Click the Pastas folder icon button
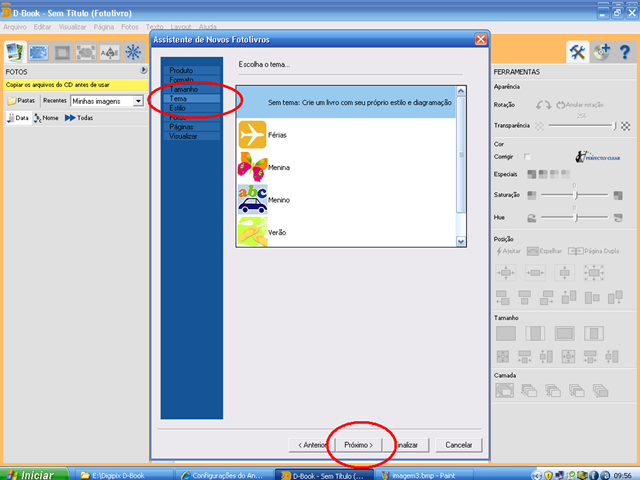The width and height of the screenshot is (640, 480). (x=21, y=100)
